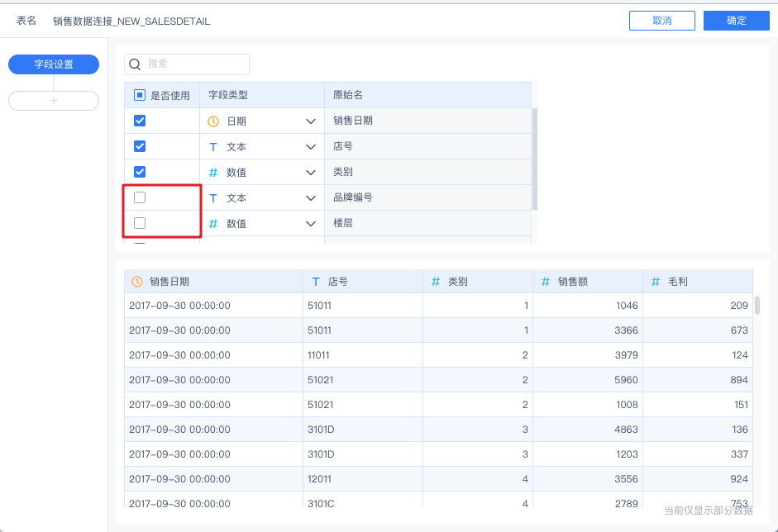Click the 取消 button
Screen dimensions: 778x532
tap(662, 21)
